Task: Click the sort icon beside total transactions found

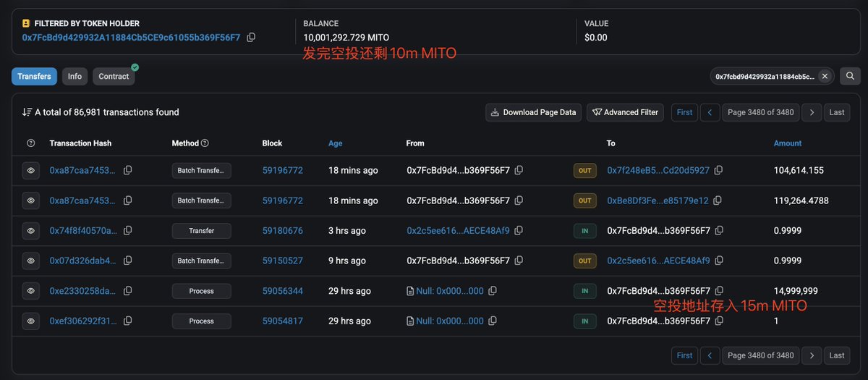Action: (x=27, y=112)
